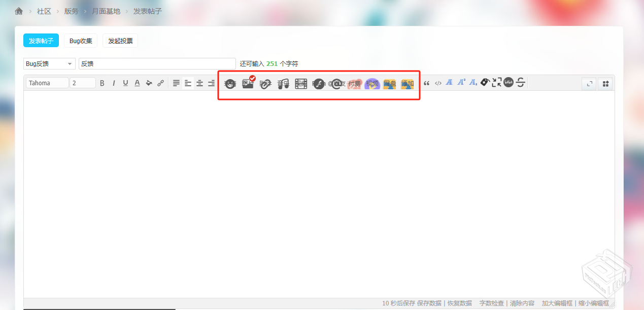644x310 pixels.
Task: Click the paperclip attachment icon
Action: point(265,84)
